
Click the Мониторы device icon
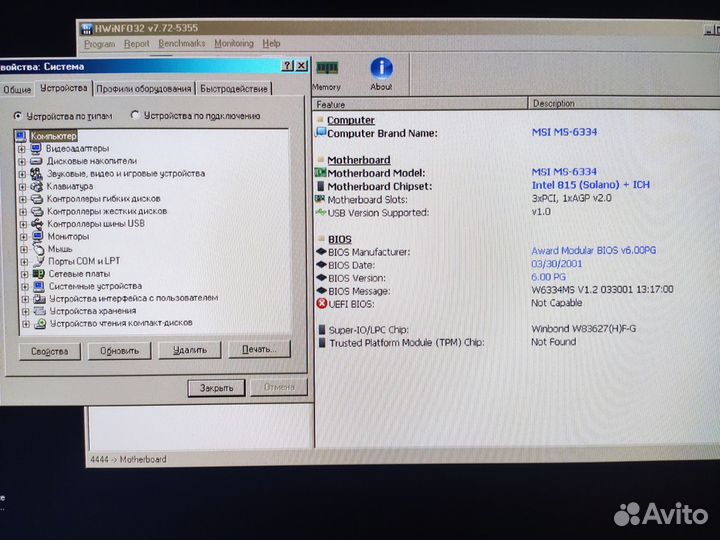pyautogui.click(x=38, y=236)
